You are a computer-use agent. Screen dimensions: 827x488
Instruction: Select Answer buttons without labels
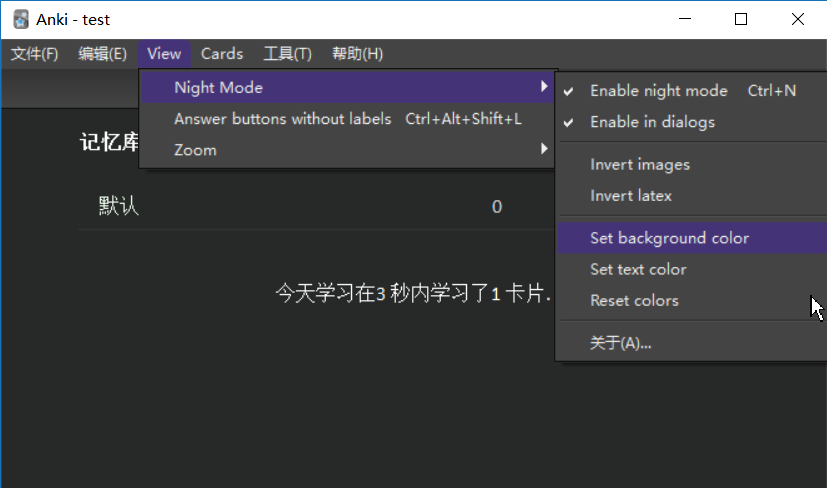pos(283,119)
